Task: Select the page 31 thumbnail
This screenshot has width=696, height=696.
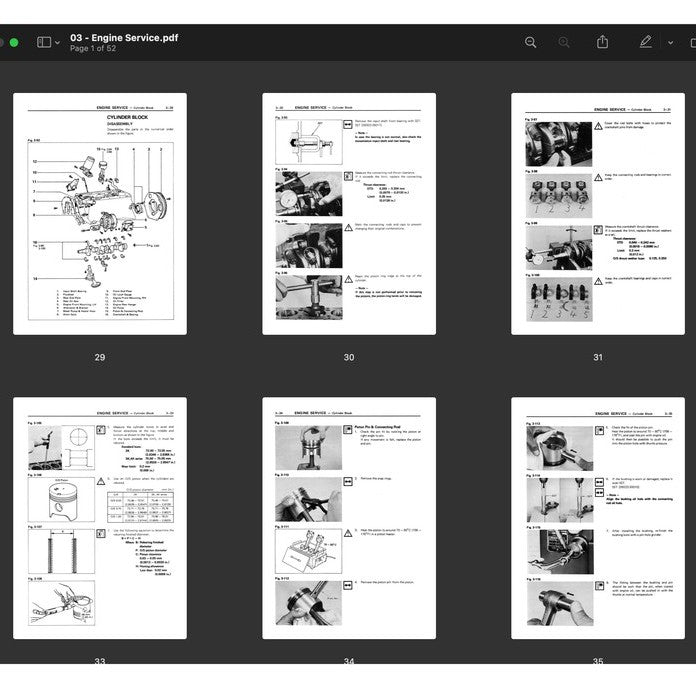Action: (x=597, y=214)
